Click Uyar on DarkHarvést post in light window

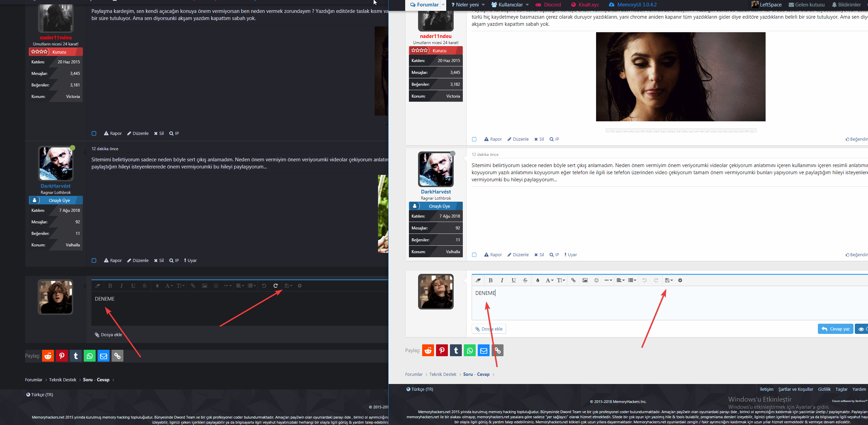tap(570, 255)
